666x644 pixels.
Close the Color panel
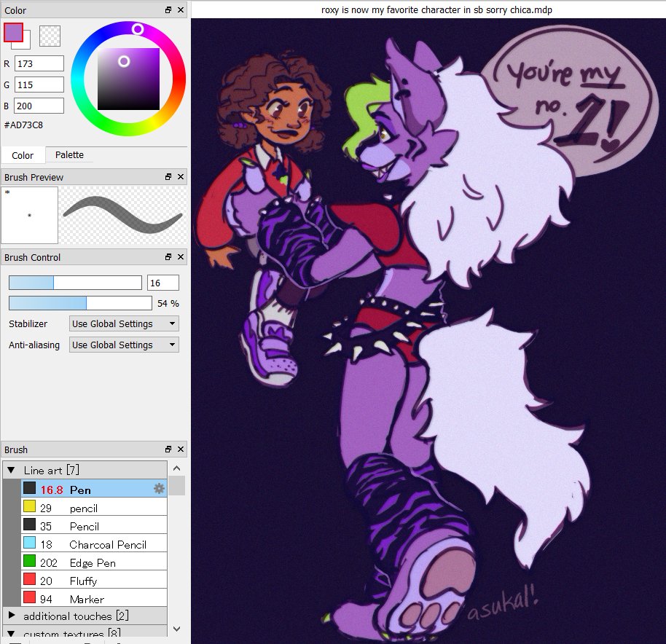181,9
